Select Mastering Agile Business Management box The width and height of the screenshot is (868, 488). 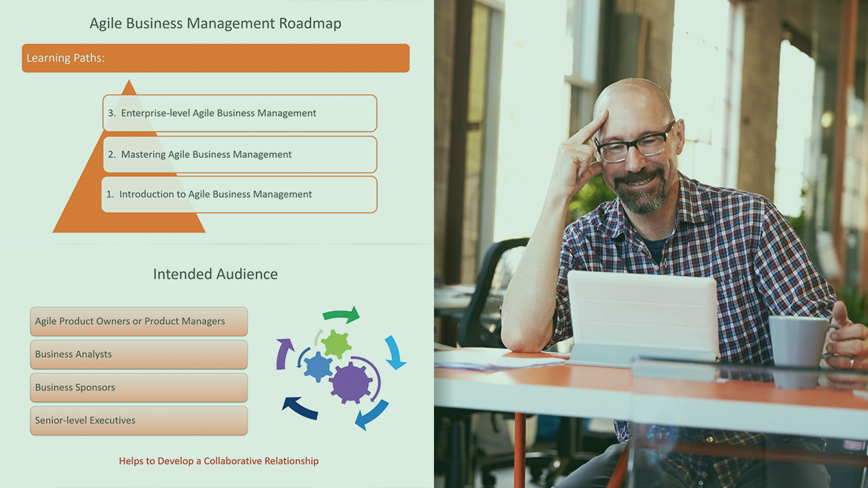(x=240, y=155)
